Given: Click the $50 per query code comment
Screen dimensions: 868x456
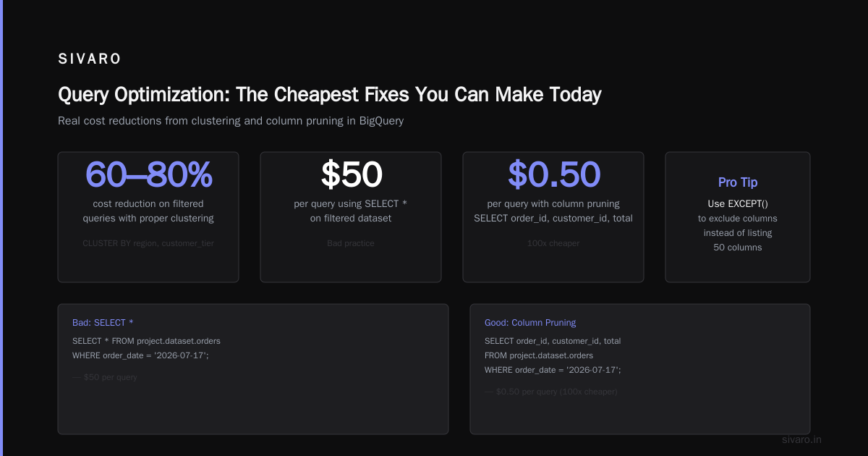Looking at the screenshot, I should coord(105,377).
